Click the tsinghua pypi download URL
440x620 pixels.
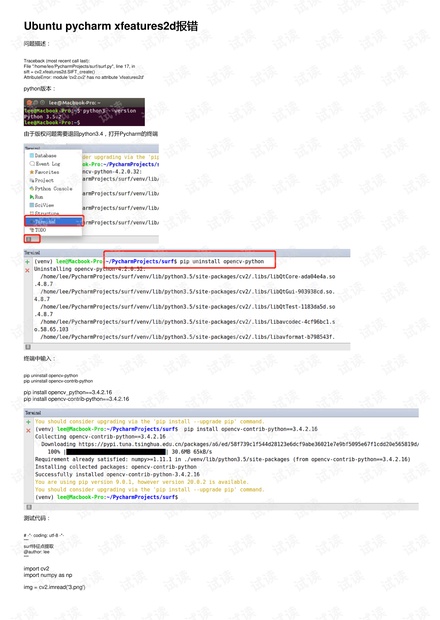pyautogui.click(x=248, y=444)
